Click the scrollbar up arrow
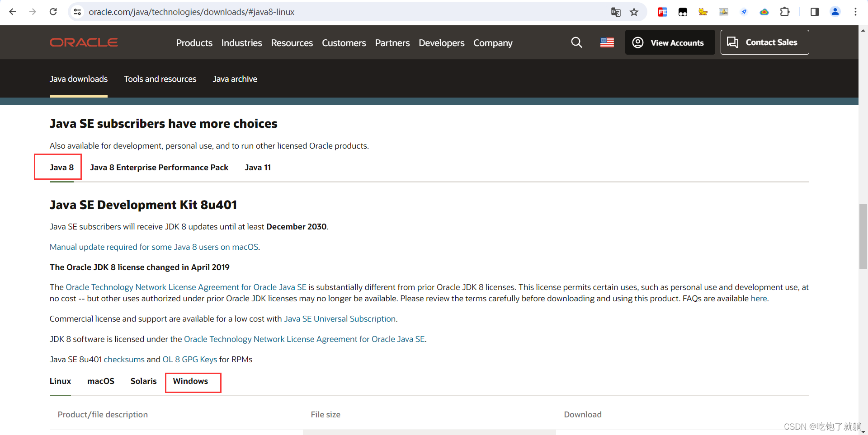 [863, 30]
